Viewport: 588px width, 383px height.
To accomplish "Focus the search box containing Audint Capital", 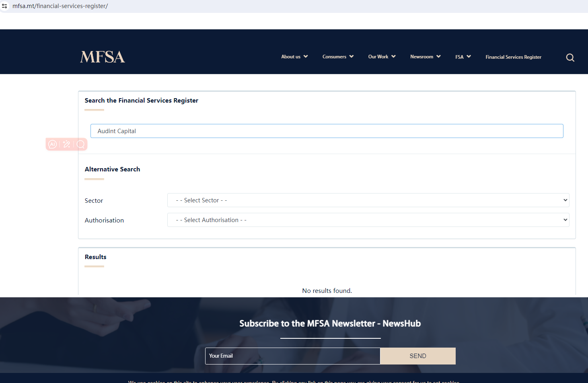I will [x=327, y=131].
